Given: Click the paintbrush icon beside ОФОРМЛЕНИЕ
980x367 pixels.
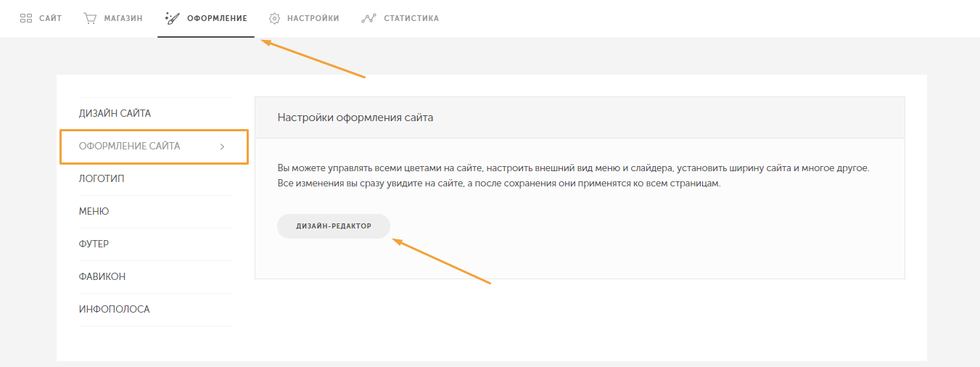Looking at the screenshot, I should [x=173, y=18].
